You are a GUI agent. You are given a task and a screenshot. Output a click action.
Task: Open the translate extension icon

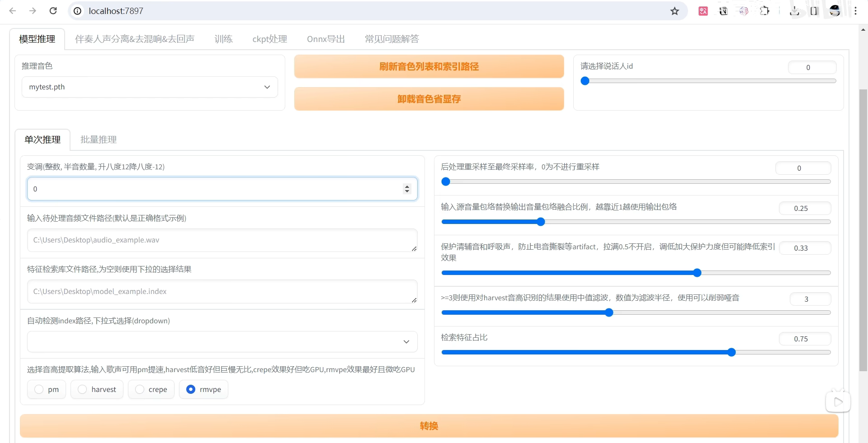(703, 11)
